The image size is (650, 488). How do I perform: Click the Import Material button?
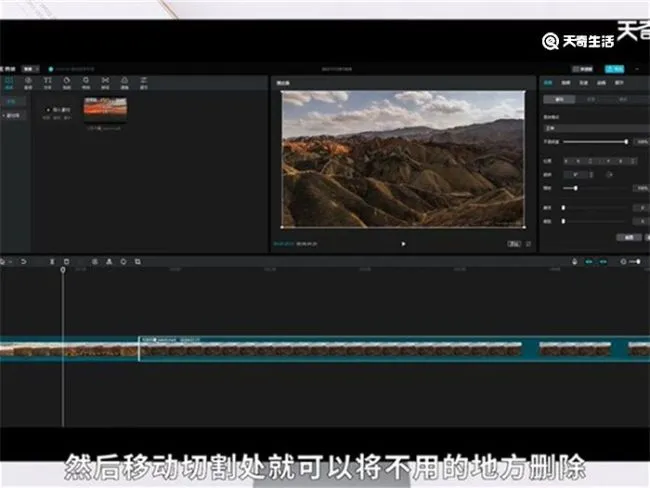click(x=58, y=110)
